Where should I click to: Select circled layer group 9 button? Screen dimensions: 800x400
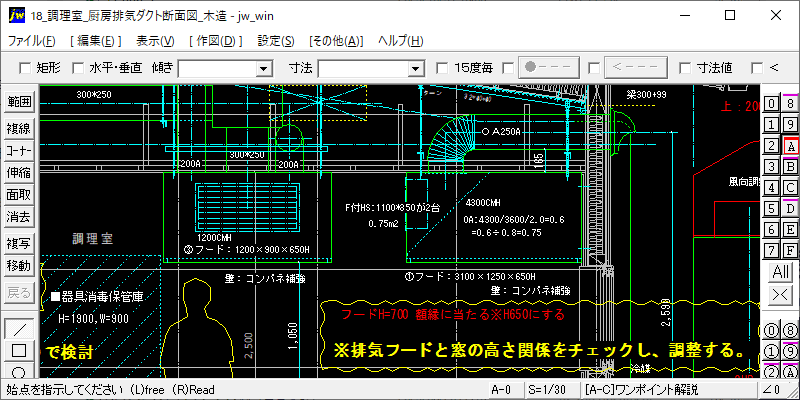click(x=790, y=351)
